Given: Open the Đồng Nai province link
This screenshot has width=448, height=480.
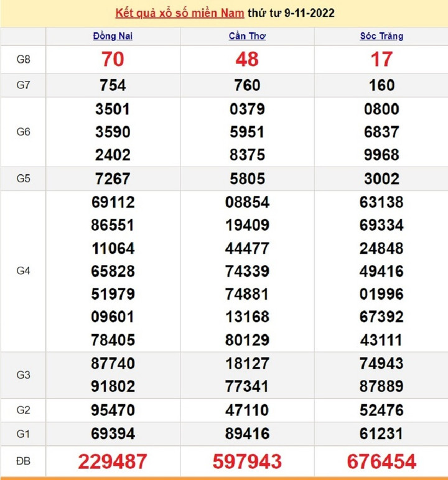Looking at the screenshot, I should click(113, 36).
